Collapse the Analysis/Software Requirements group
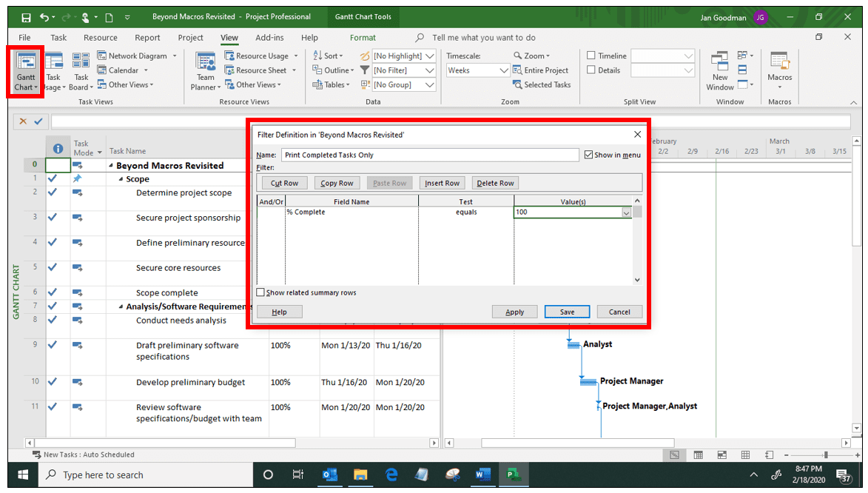 click(x=121, y=307)
